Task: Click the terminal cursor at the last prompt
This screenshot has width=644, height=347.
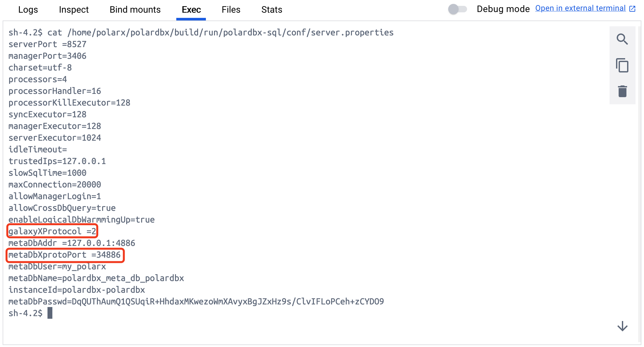Action: [x=50, y=313]
